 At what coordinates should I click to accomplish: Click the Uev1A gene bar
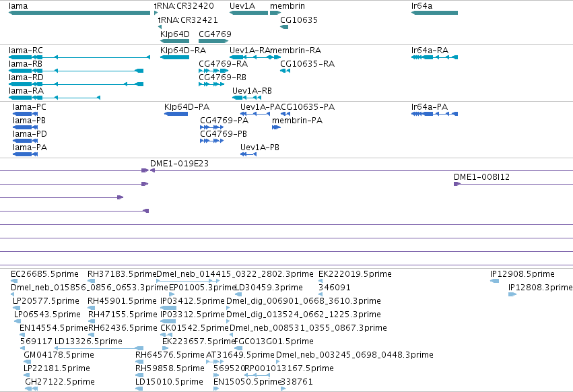[x=249, y=13]
